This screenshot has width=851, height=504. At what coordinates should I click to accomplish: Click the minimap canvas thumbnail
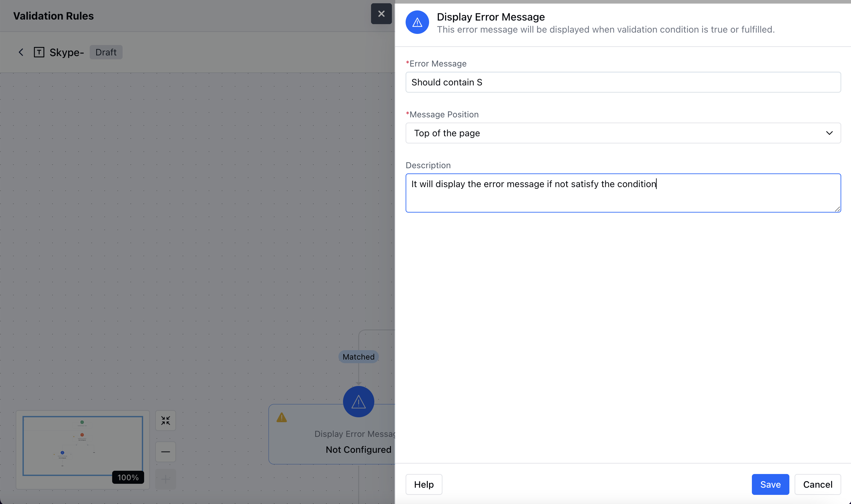click(82, 446)
